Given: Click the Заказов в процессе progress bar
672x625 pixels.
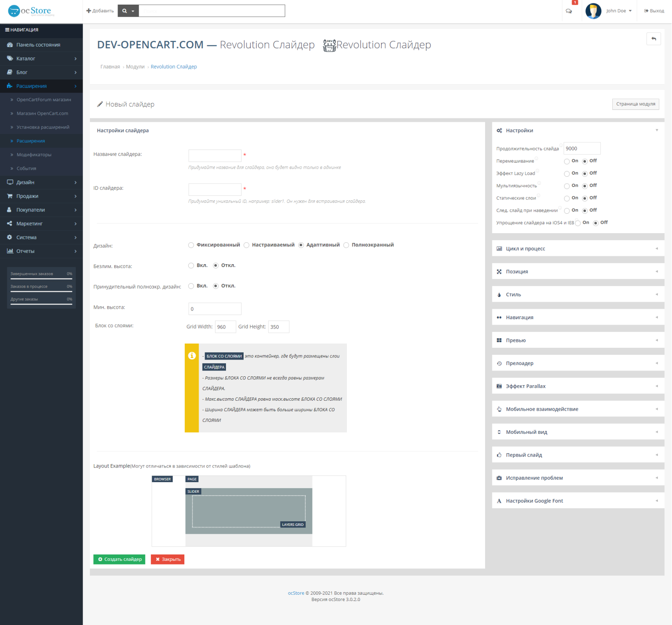Looking at the screenshot, I should (41, 291).
